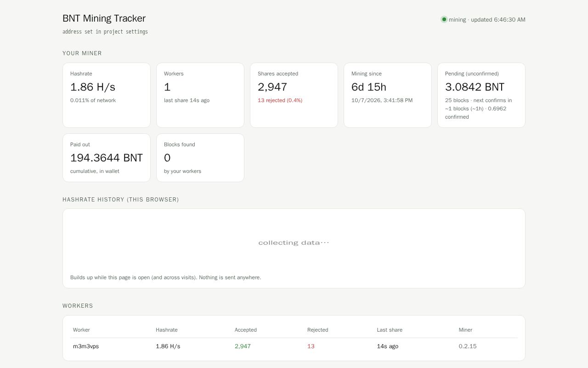Image resolution: width=588 pixels, height=368 pixels.
Task: Click the BNT Mining Tracker title
Action: point(104,18)
